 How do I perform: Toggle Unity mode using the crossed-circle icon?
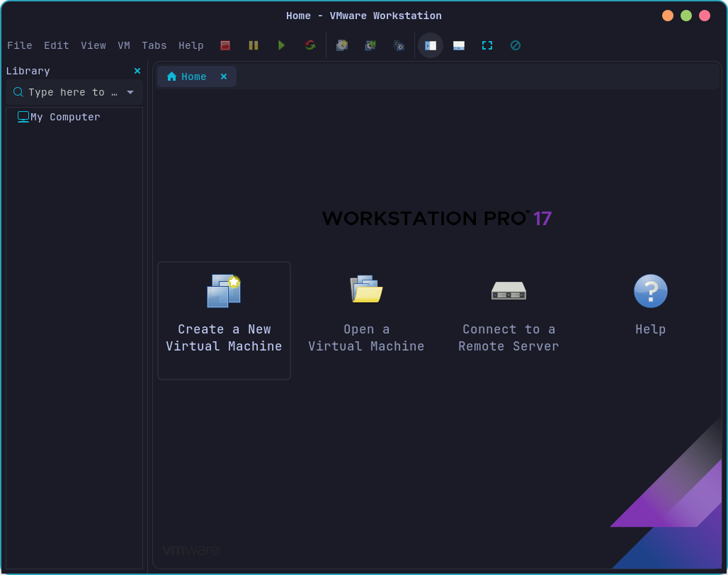pos(516,45)
